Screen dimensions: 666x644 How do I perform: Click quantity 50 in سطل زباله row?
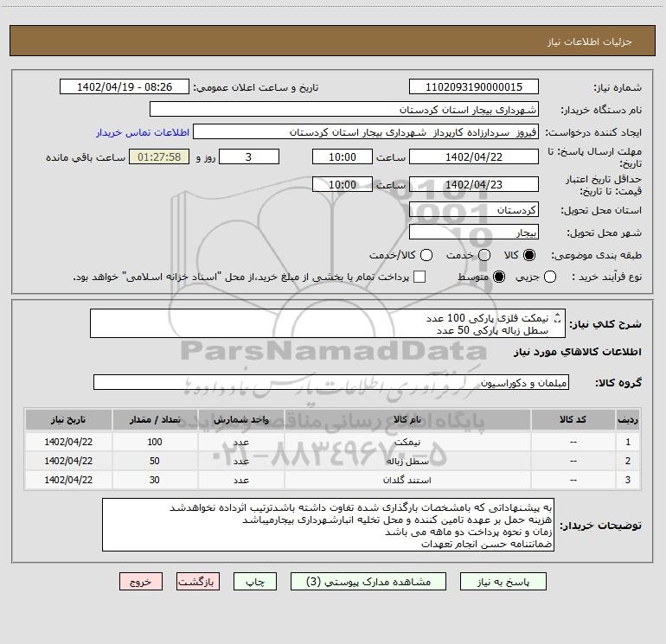click(x=155, y=461)
